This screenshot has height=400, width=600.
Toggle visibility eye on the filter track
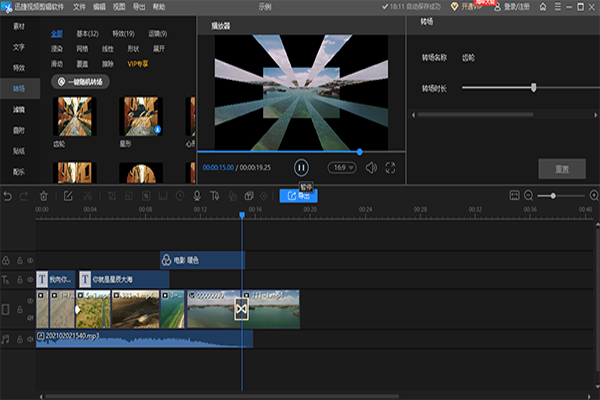tap(29, 260)
